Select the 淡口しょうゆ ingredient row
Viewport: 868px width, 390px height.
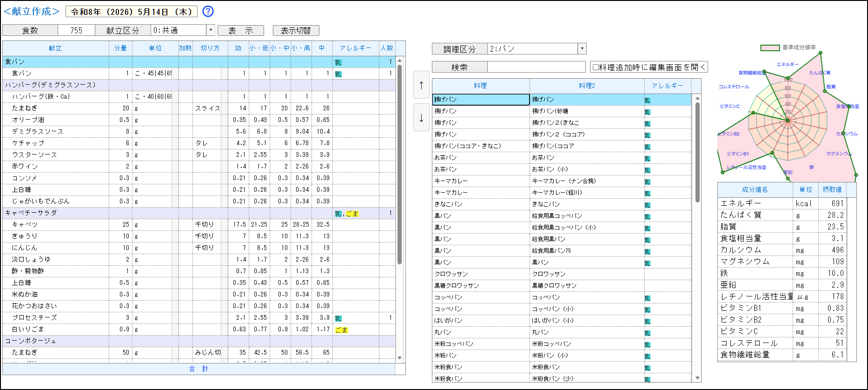(x=199, y=259)
